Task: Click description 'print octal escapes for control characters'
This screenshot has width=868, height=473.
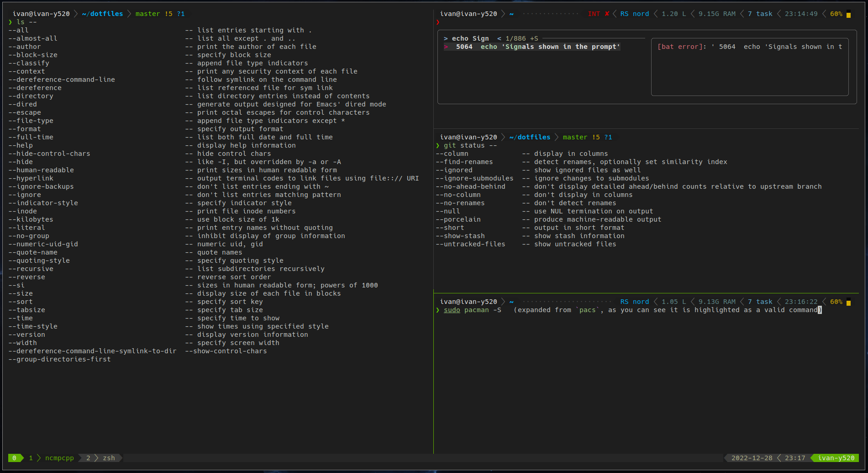Action: 284,112
